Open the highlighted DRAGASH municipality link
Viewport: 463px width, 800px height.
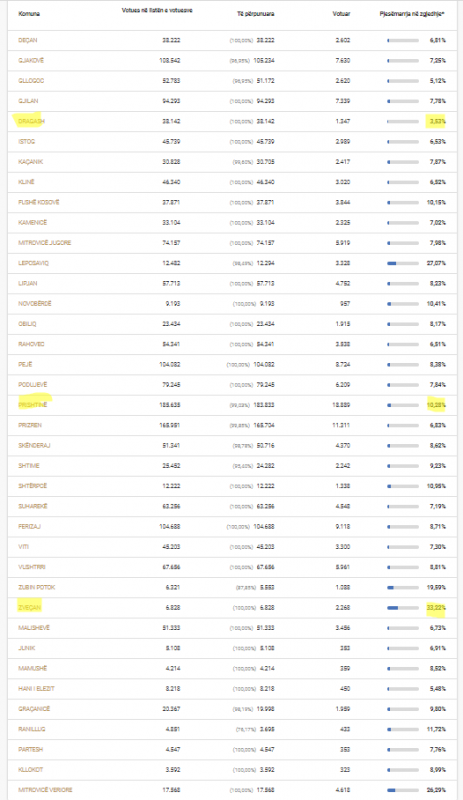click(31, 121)
